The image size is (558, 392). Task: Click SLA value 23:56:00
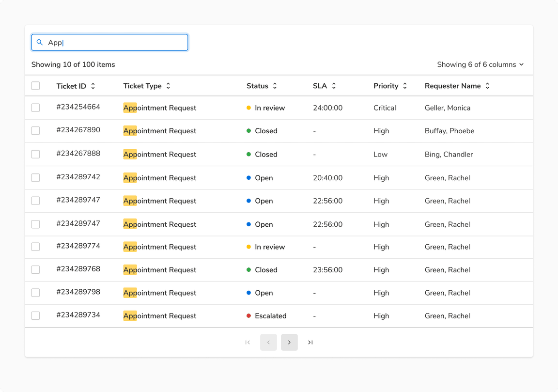point(328,270)
